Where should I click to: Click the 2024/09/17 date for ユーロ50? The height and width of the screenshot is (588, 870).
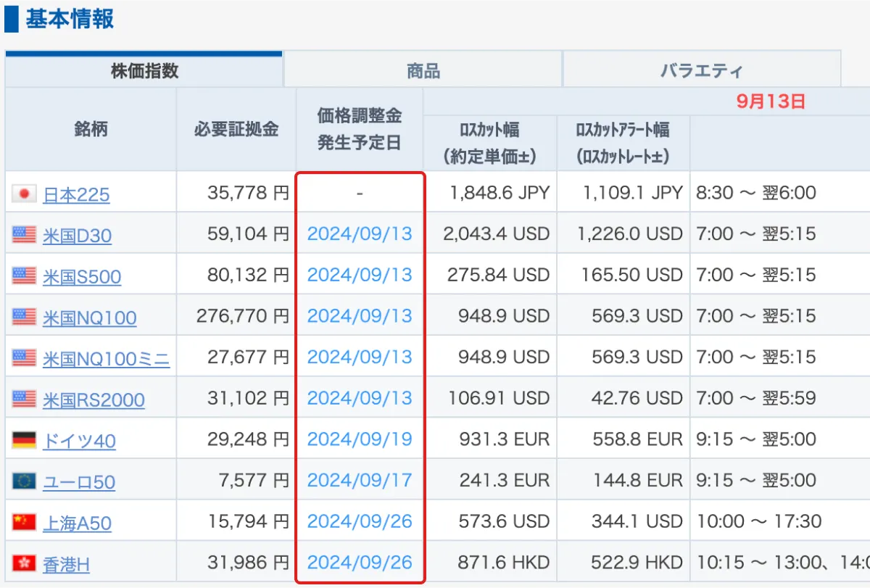(360, 480)
